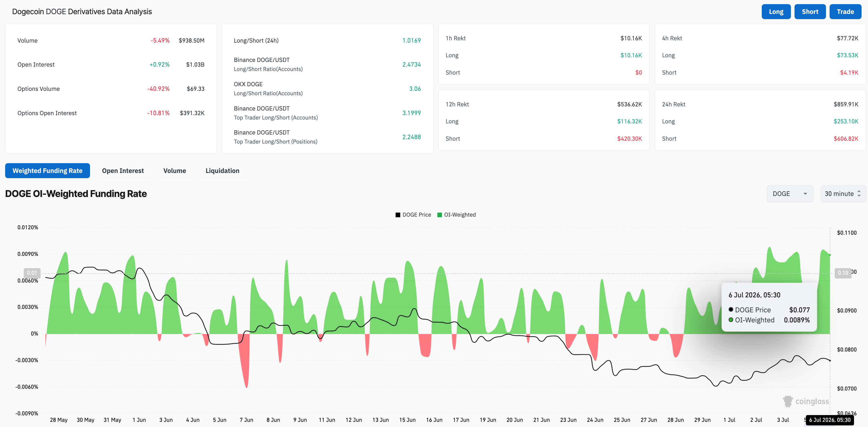Select the Weighted Funding Rate tab

(47, 171)
